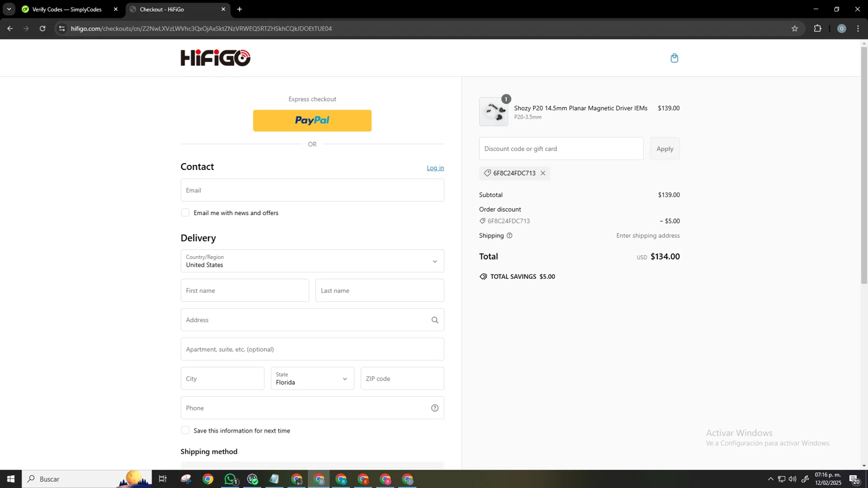Focus the Apartment, suite field
The height and width of the screenshot is (488, 868).
(x=312, y=349)
